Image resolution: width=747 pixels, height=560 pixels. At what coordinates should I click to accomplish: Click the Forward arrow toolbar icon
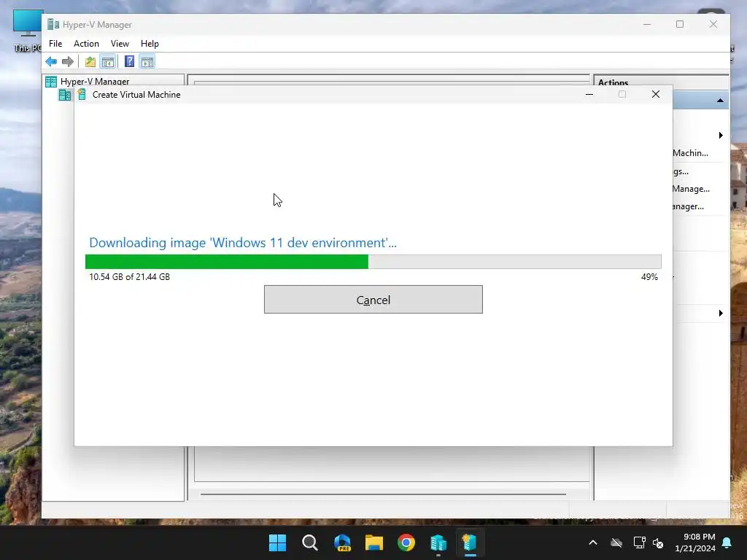tap(68, 61)
